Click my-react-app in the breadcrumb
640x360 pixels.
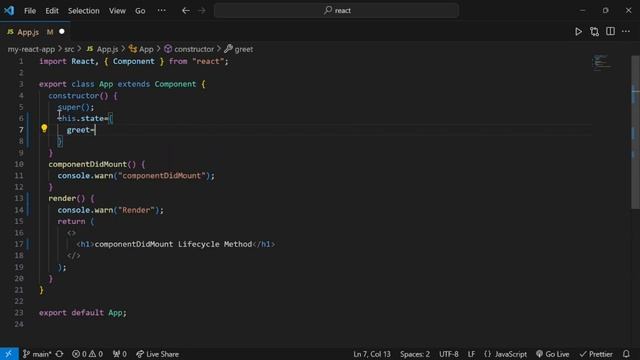[31, 49]
